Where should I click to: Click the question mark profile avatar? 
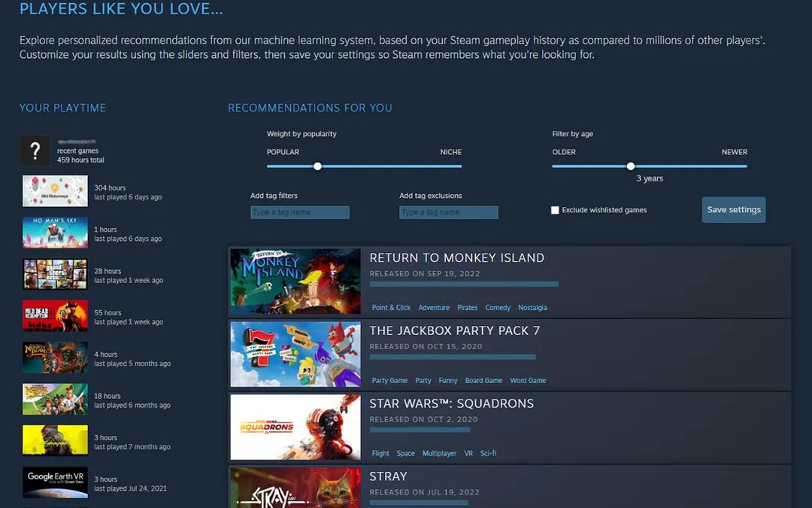click(x=35, y=151)
